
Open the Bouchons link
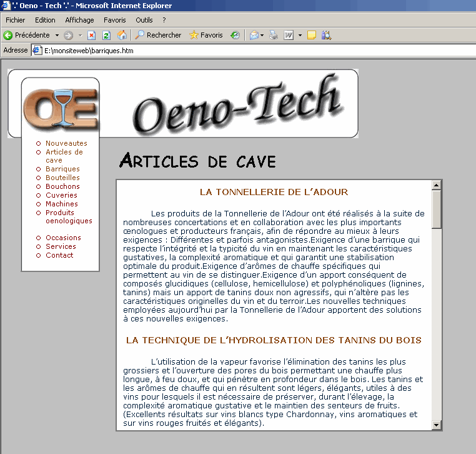click(62, 186)
